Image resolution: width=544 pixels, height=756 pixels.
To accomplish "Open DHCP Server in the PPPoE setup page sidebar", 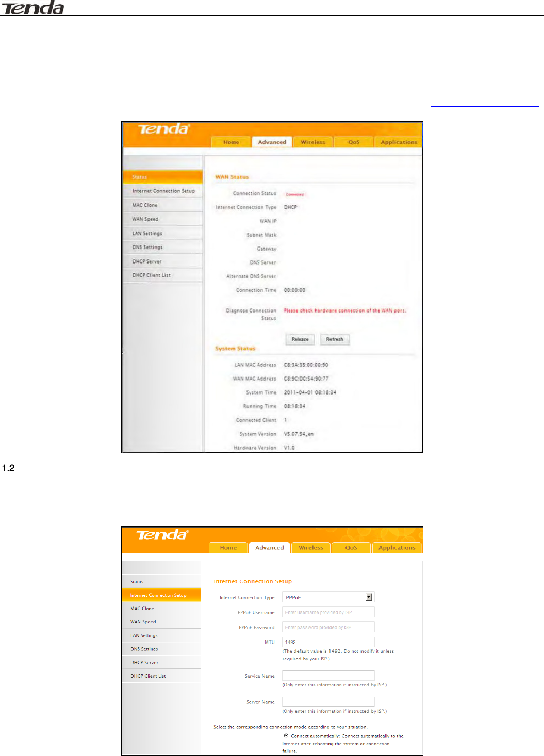I will pyautogui.click(x=161, y=662).
